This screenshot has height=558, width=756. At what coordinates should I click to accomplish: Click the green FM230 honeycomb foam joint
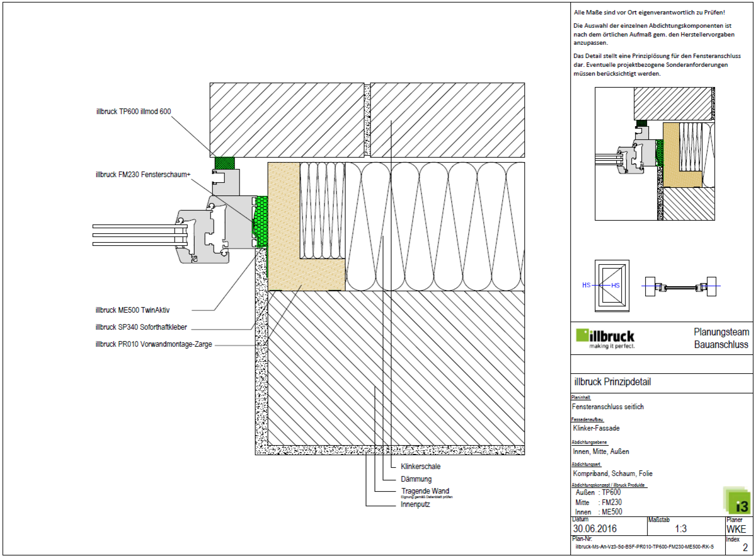(x=261, y=221)
